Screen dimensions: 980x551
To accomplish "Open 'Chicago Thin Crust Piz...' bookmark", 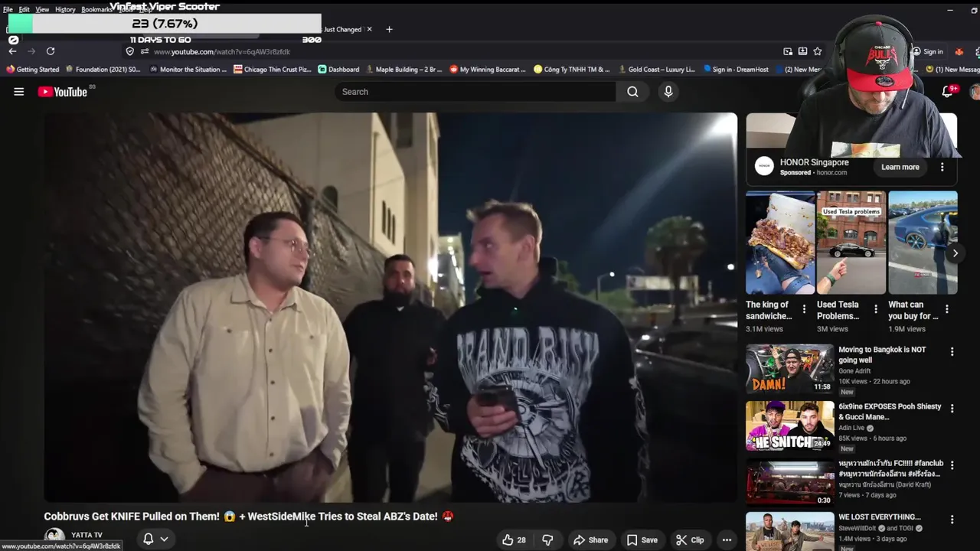I will pyautogui.click(x=273, y=69).
